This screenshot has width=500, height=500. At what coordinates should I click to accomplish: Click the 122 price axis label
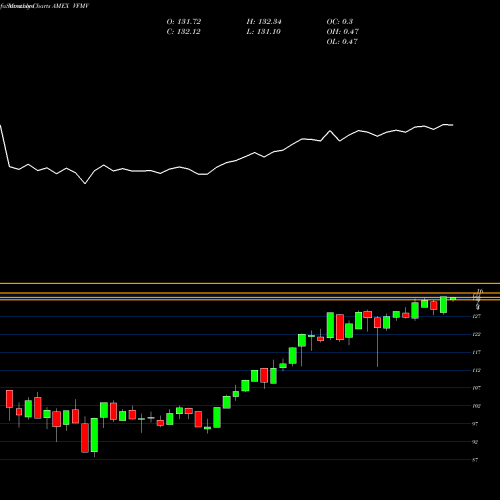[x=477, y=334]
